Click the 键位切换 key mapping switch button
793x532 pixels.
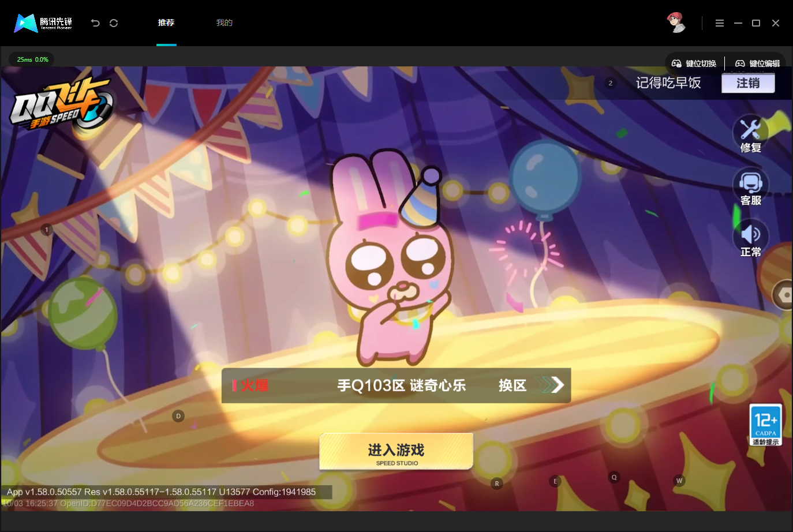(694, 63)
